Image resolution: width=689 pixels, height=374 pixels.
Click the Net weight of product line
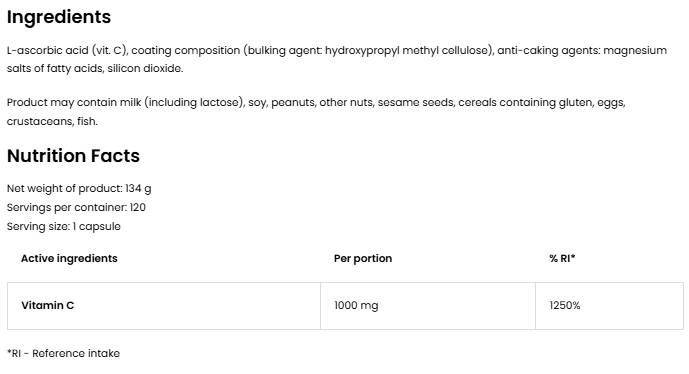(x=79, y=189)
